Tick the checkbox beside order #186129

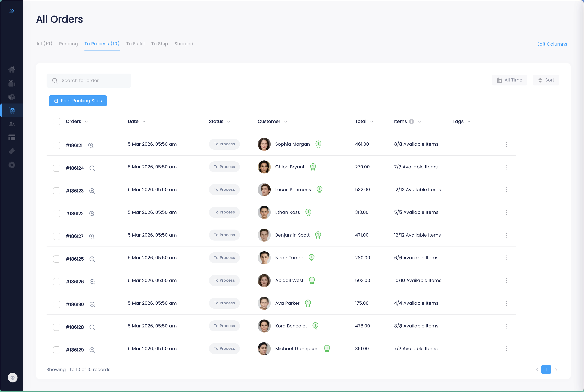tap(56, 350)
